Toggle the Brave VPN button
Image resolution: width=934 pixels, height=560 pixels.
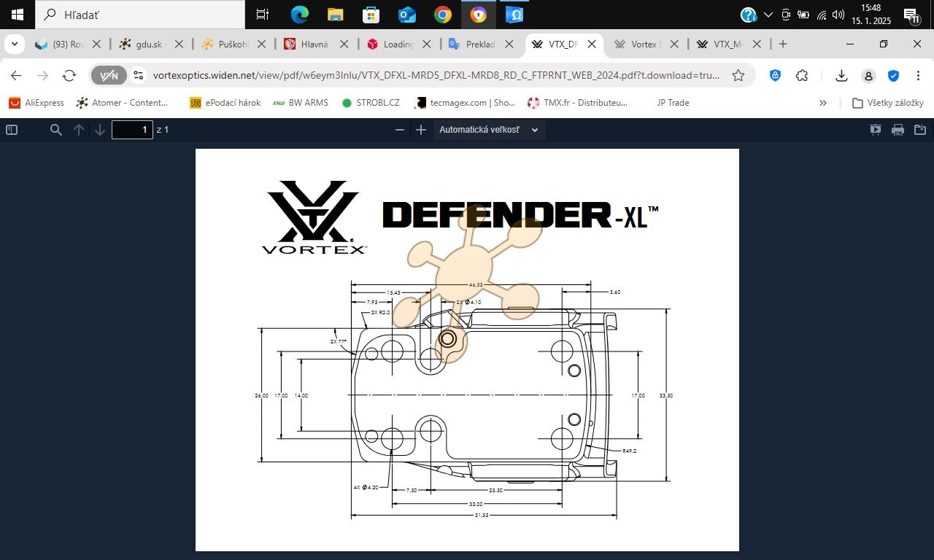[109, 75]
